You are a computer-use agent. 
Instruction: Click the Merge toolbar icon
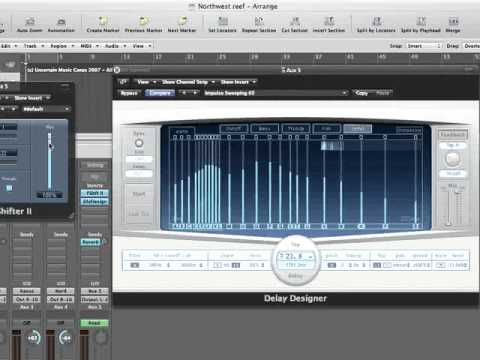pyautogui.click(x=453, y=22)
